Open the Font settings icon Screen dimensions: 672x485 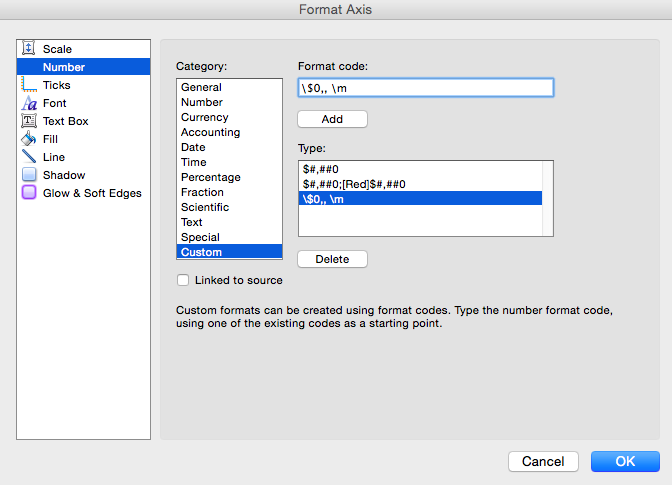29,103
